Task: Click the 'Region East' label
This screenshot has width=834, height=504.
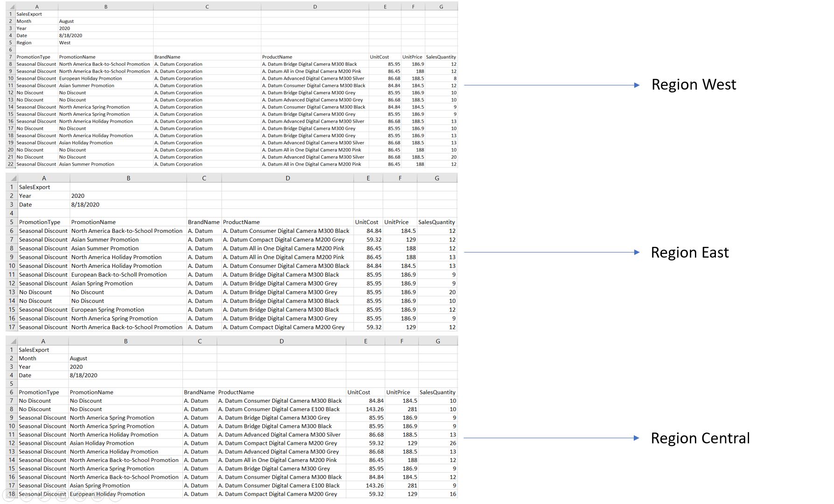Action: tap(689, 252)
